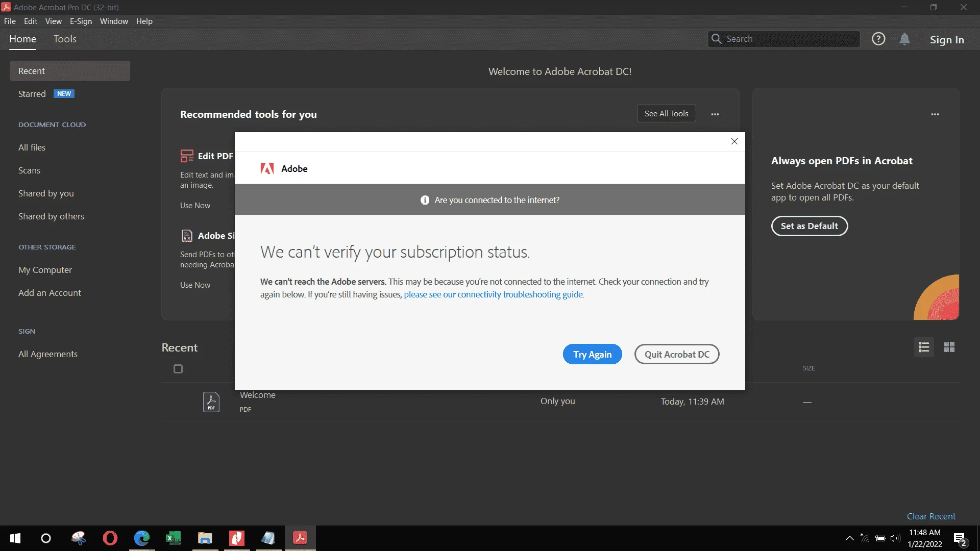This screenshot has height=551, width=980.
Task: Click the Try Again button
Action: [x=592, y=354]
